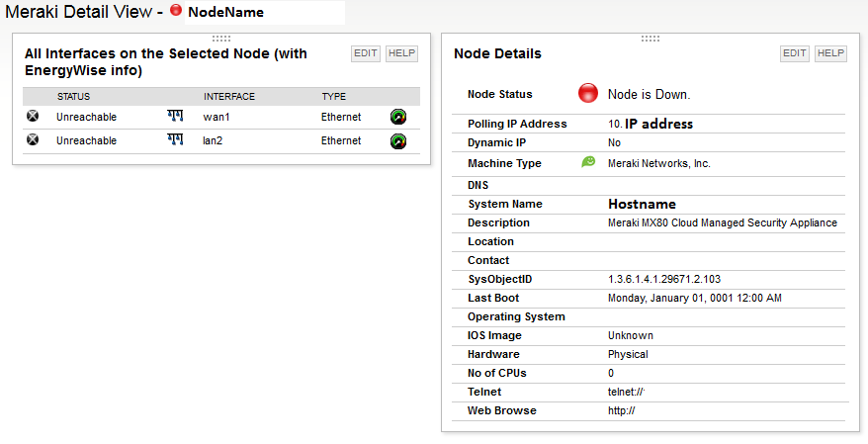This screenshot has height=444, width=868.
Task: Click the interface type icon next to lan2
Action: [x=175, y=139]
